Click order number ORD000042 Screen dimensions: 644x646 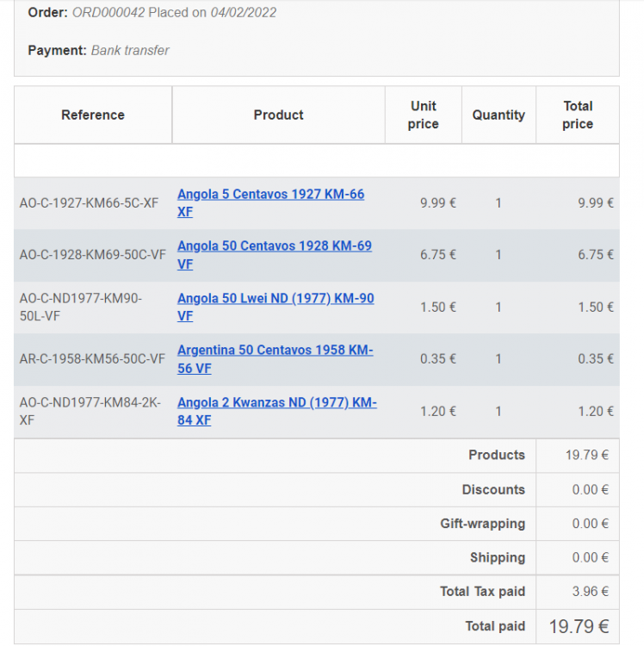pyautogui.click(x=108, y=12)
